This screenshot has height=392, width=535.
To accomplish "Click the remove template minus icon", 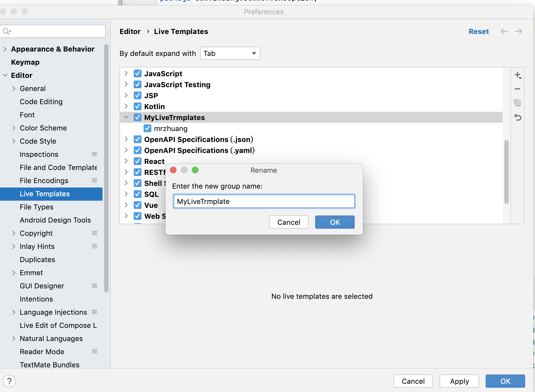I will point(517,89).
